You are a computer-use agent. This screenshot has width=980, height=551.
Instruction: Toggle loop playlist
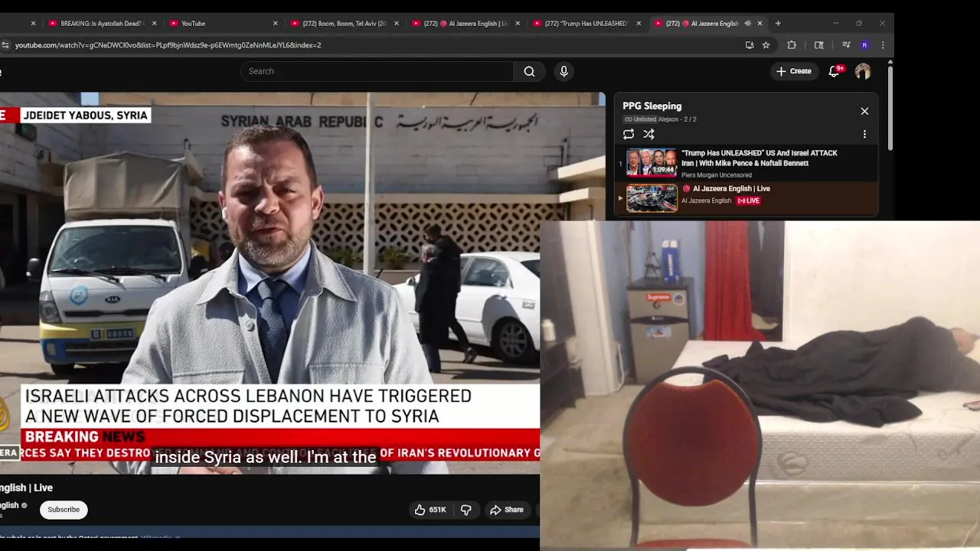(x=629, y=134)
